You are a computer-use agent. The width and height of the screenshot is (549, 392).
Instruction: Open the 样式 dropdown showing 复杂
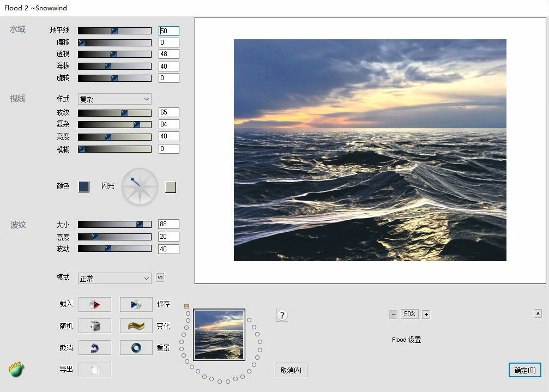(114, 99)
